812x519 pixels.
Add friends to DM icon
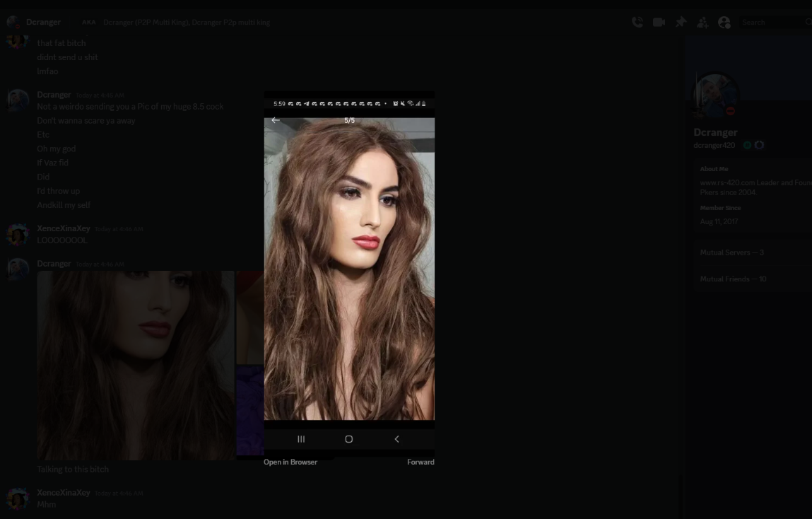click(x=702, y=22)
